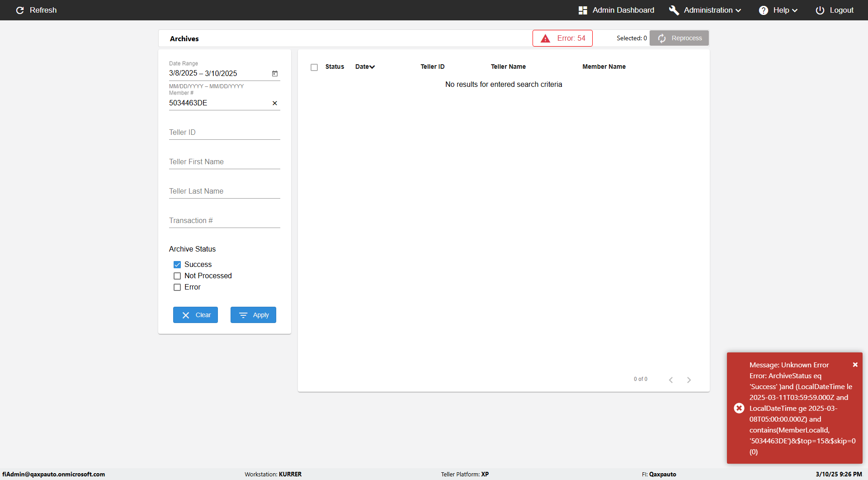Image resolution: width=868 pixels, height=480 pixels.
Task: Click the Teller ID column header
Action: 433,67
